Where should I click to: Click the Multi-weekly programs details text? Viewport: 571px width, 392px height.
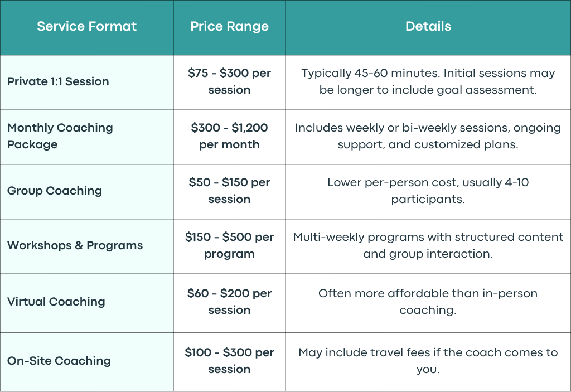(428, 245)
